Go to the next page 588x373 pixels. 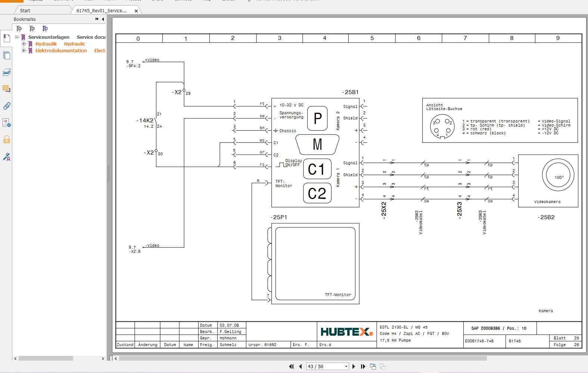tap(354, 367)
